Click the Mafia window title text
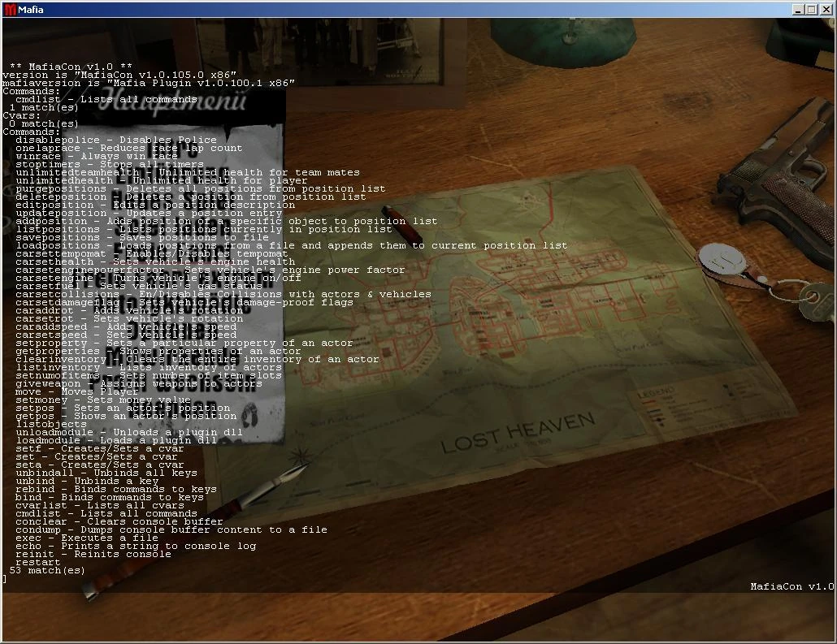Image resolution: width=837 pixels, height=644 pixels. (x=30, y=10)
